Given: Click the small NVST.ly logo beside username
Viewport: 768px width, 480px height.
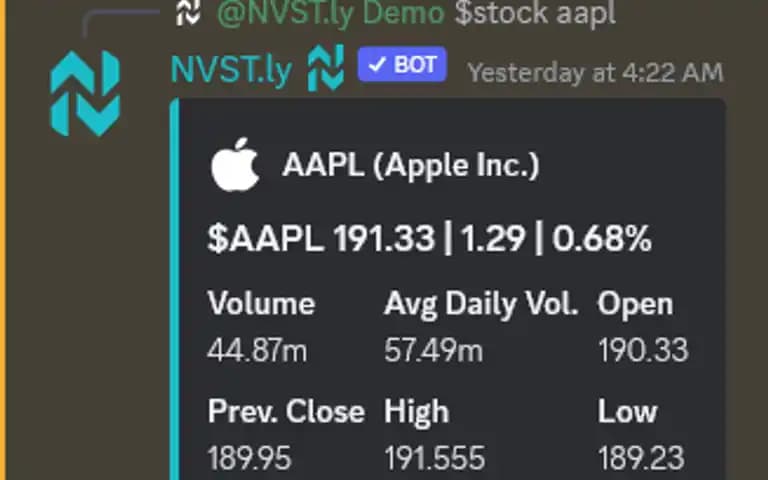Looking at the screenshot, I should click(x=326, y=69).
